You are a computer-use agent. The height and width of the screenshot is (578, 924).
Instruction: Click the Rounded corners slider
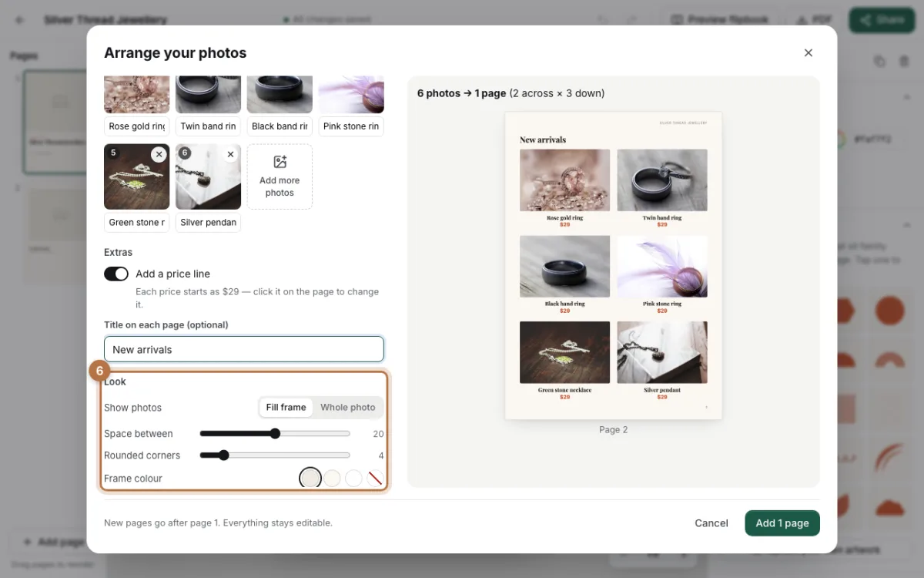click(275, 455)
